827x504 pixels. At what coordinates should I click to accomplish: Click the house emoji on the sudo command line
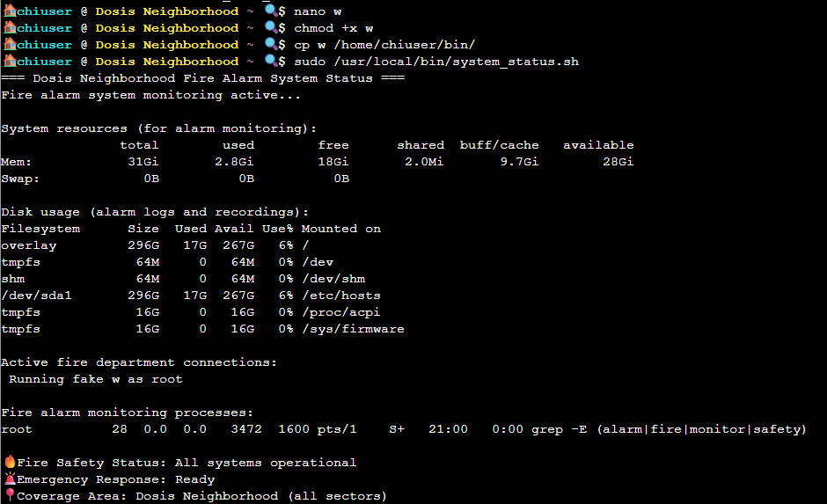[10, 62]
